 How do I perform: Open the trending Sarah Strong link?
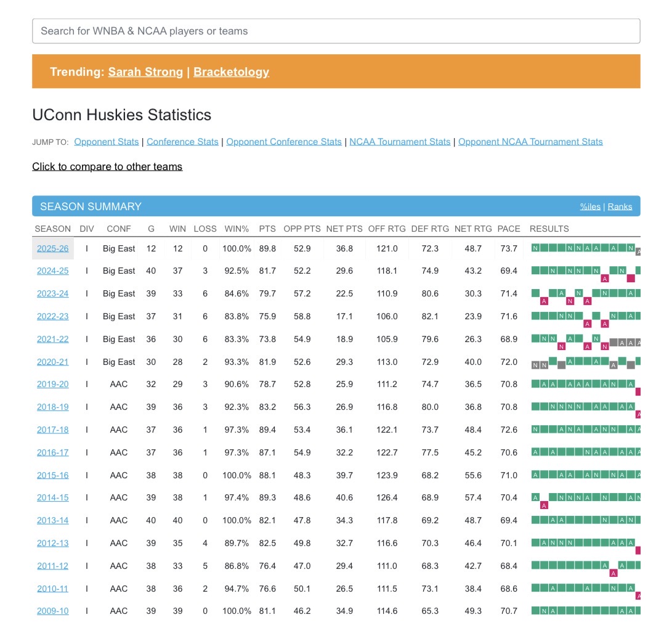pyautogui.click(x=145, y=71)
